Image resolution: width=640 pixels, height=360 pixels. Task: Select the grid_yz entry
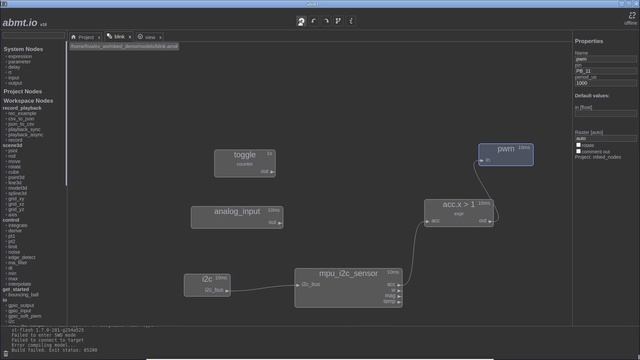[15, 209]
